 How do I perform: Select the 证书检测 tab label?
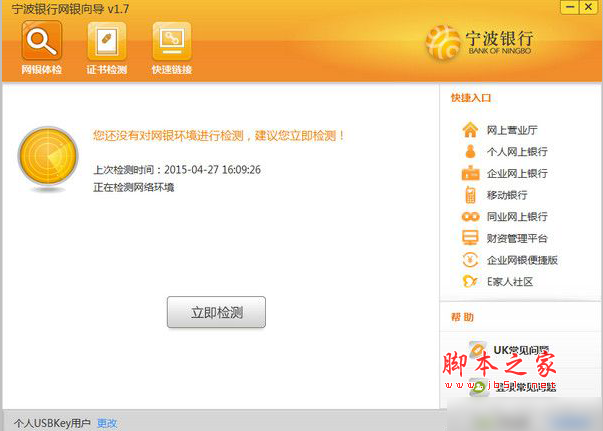tap(107, 70)
